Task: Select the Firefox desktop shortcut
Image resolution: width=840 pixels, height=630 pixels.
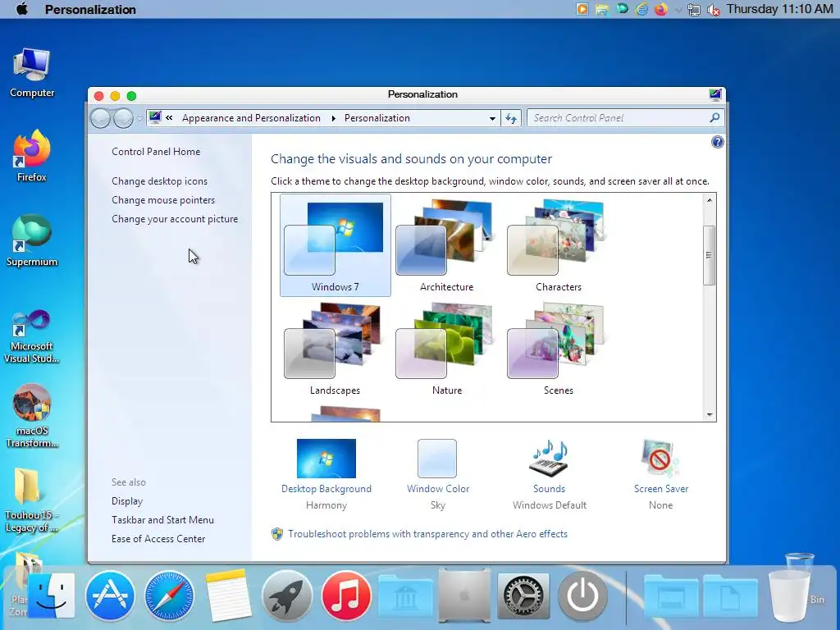Action: coord(32,156)
